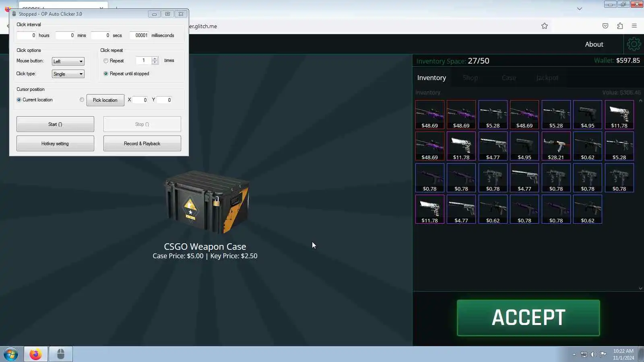Switch to the Shop tab

470,78
